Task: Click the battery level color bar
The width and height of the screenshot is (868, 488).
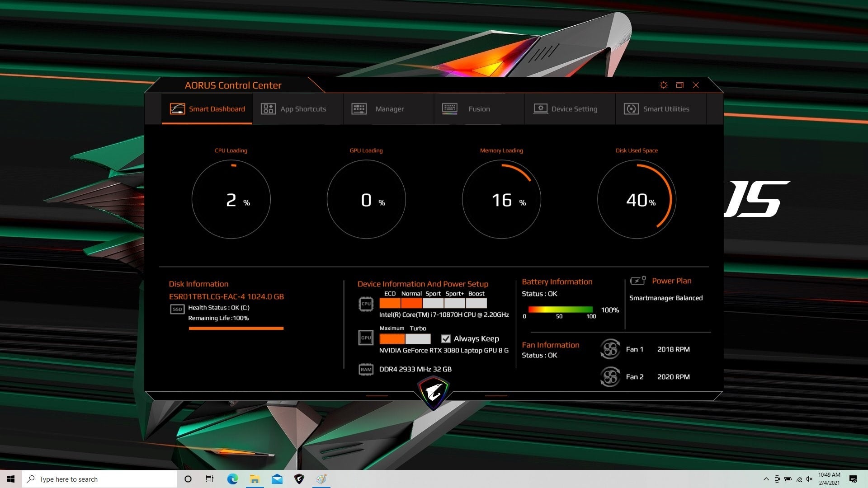Action: (560, 310)
